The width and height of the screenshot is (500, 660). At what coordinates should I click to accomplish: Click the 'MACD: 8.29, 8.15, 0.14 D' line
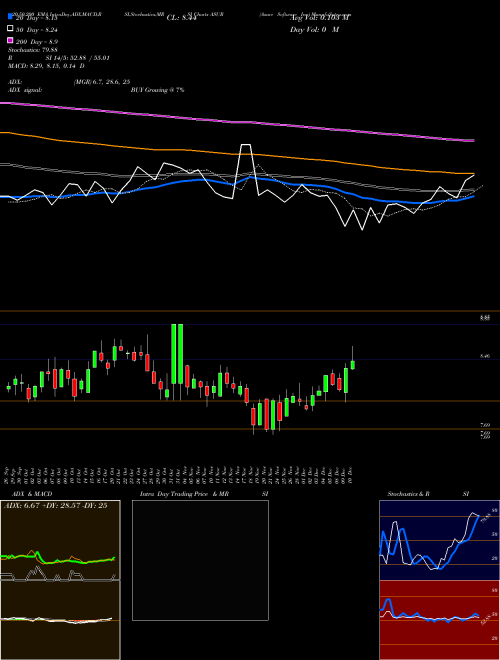point(46,66)
